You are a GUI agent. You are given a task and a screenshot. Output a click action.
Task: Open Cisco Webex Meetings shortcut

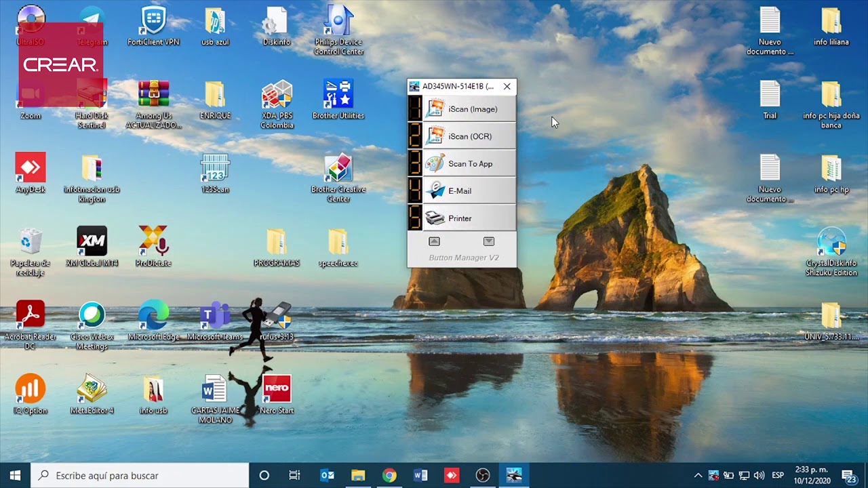[x=92, y=325]
